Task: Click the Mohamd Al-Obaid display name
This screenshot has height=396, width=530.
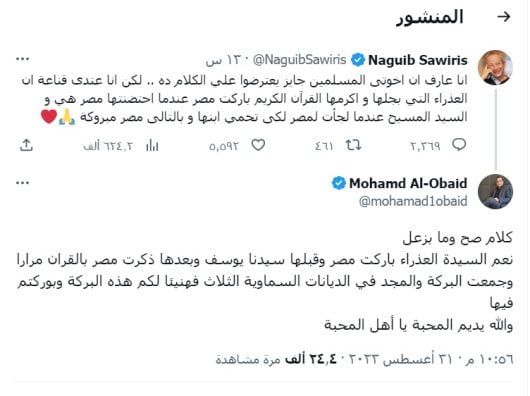Action: coord(408,183)
